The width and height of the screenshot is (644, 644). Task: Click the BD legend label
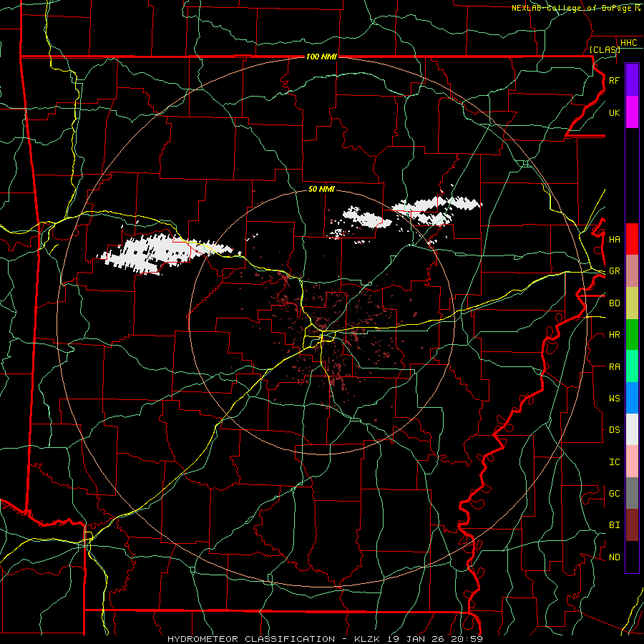(614, 303)
